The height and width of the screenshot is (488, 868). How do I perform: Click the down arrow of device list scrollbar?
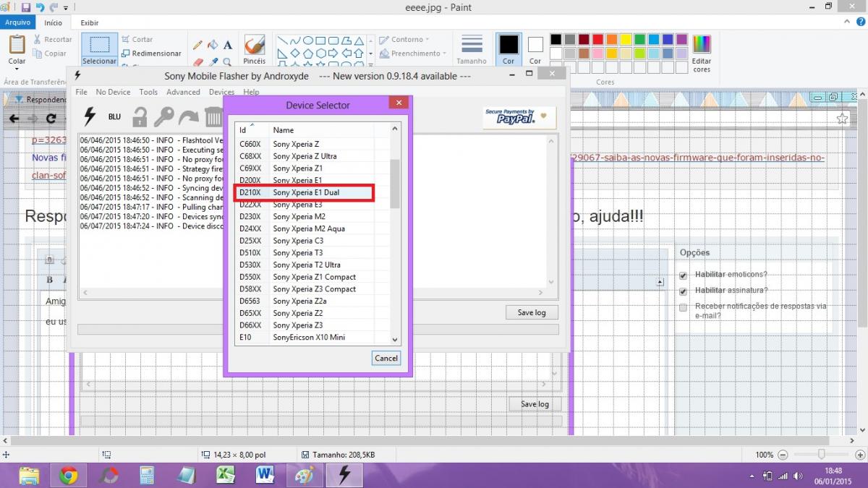coord(395,339)
